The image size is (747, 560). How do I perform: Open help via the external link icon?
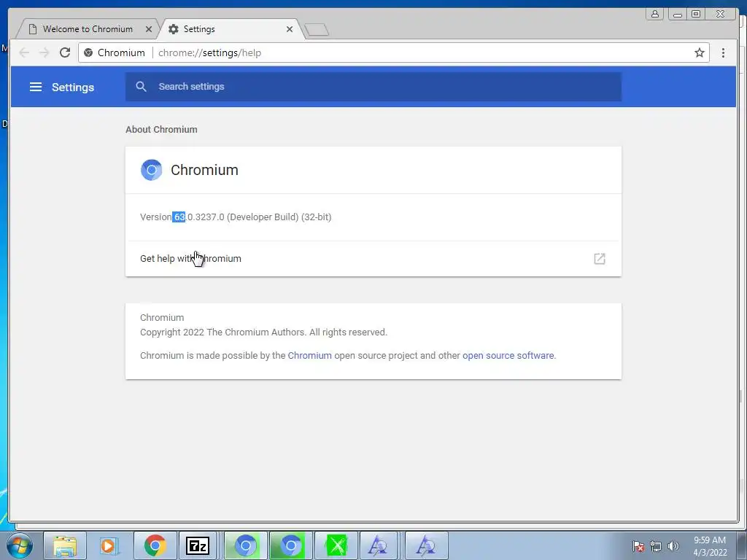coord(600,259)
